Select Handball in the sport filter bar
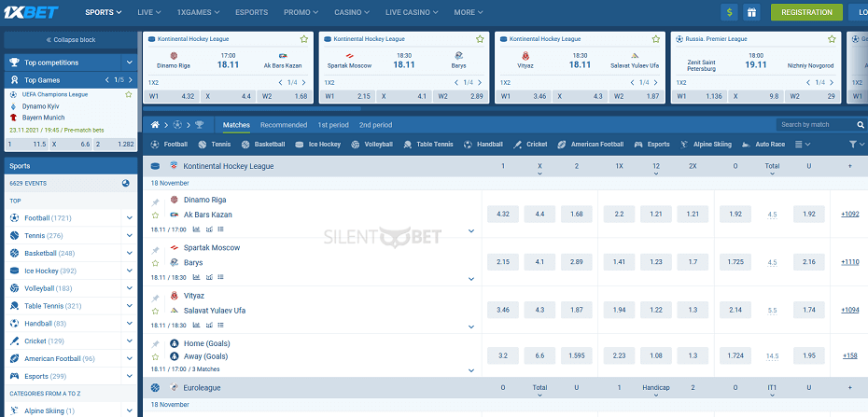Screen dimensions: 868x417 483,145
